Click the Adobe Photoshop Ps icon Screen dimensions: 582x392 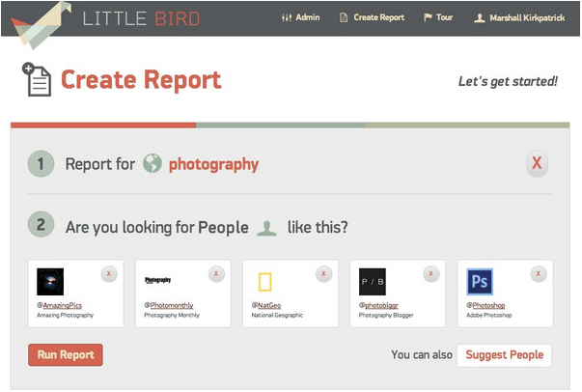point(480,282)
